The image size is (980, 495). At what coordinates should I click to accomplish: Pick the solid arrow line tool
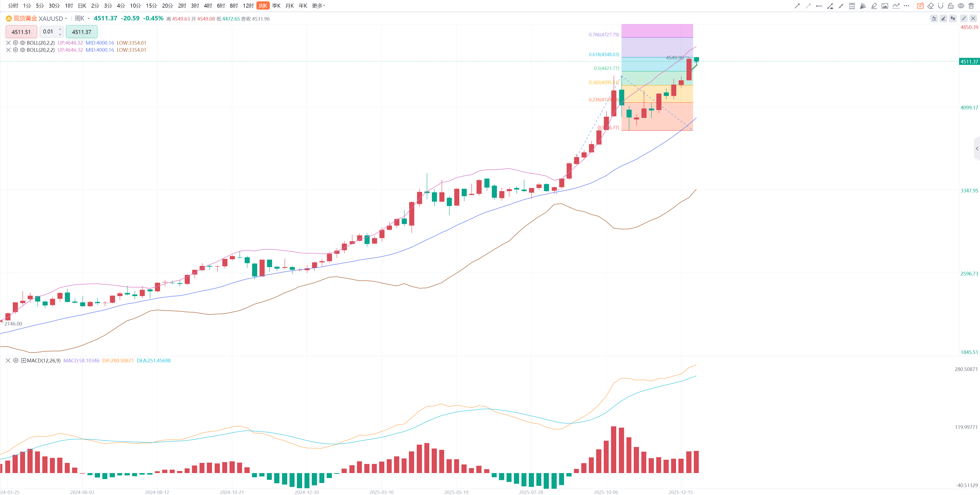[797, 6]
